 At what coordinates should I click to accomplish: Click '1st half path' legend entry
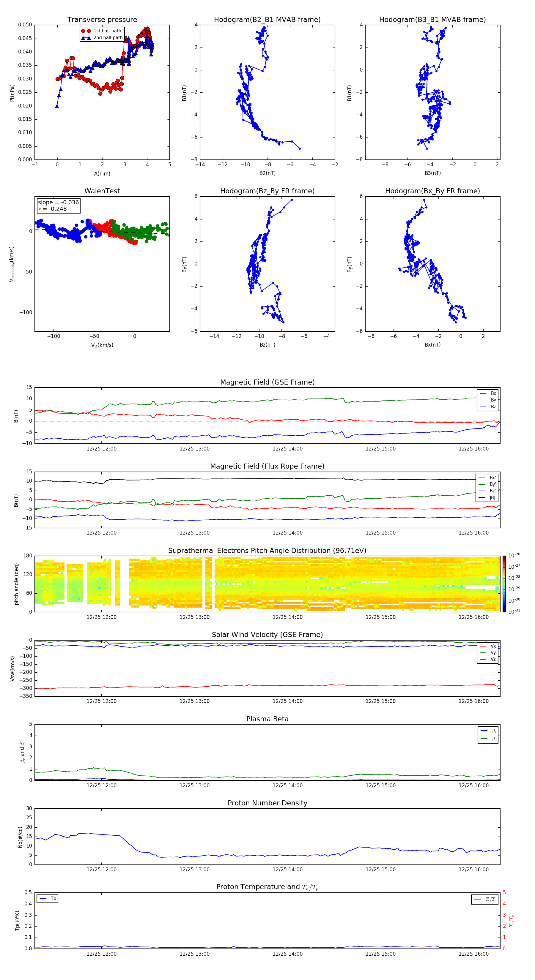tap(102, 31)
